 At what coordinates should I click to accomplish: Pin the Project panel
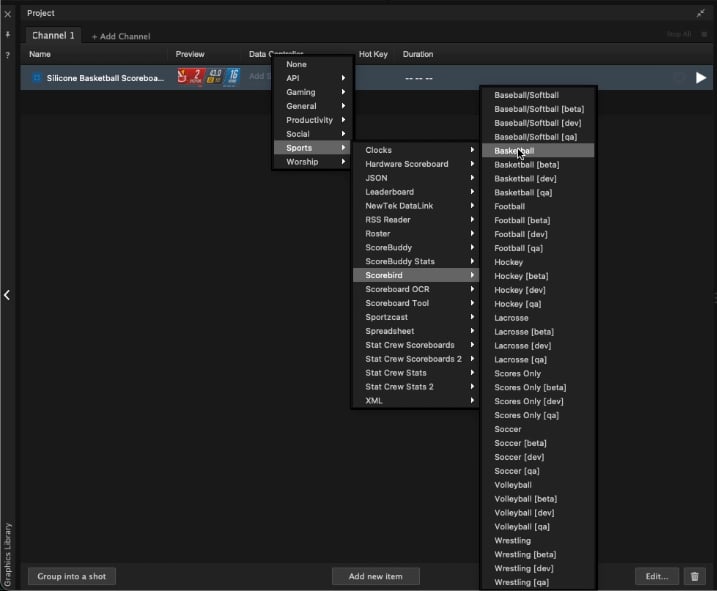pyautogui.click(x=8, y=34)
